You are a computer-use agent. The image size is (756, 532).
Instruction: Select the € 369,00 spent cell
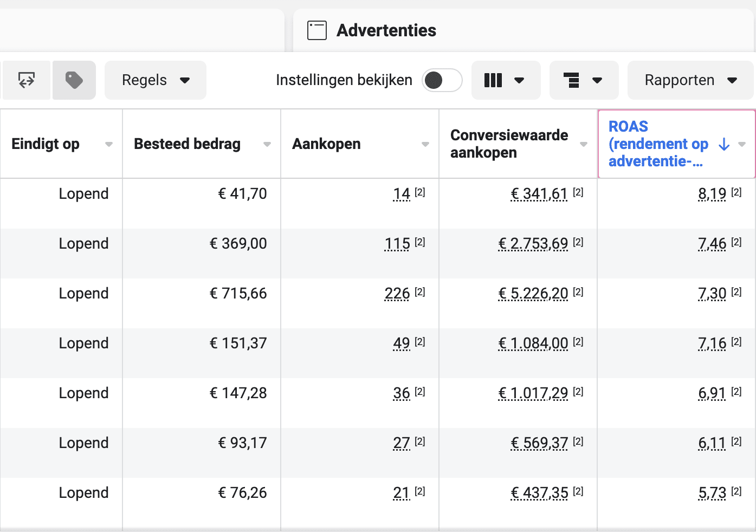click(x=202, y=253)
